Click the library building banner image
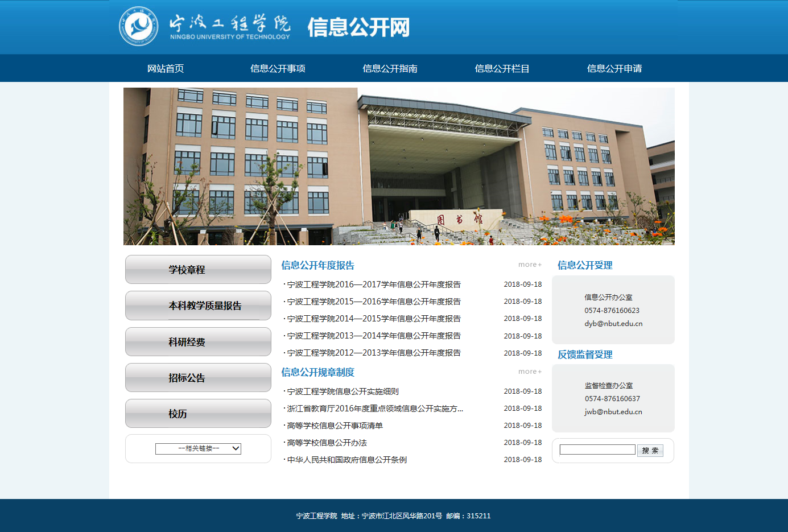788x532 pixels. coord(399,166)
